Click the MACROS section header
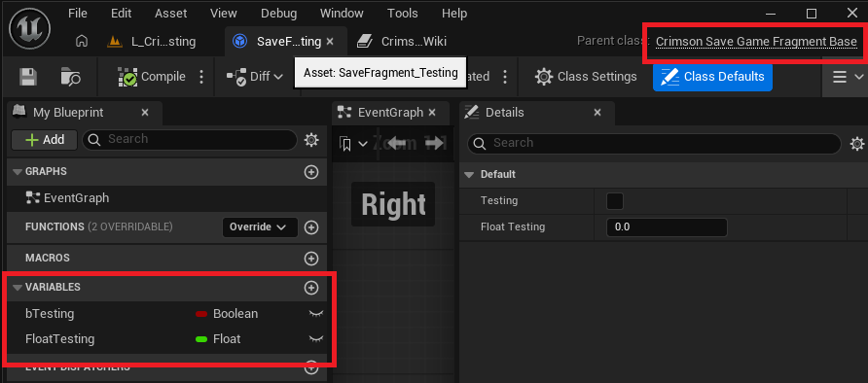 tap(48, 259)
